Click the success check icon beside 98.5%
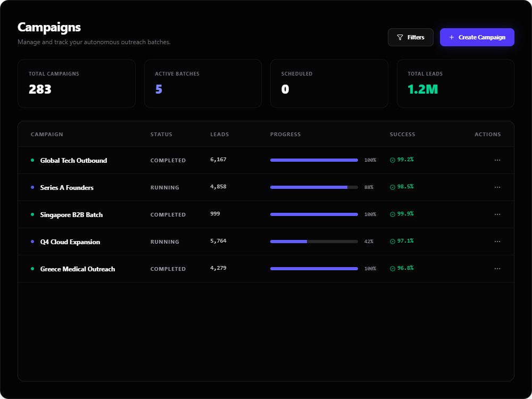Image resolution: width=532 pixels, height=399 pixels. point(393,187)
